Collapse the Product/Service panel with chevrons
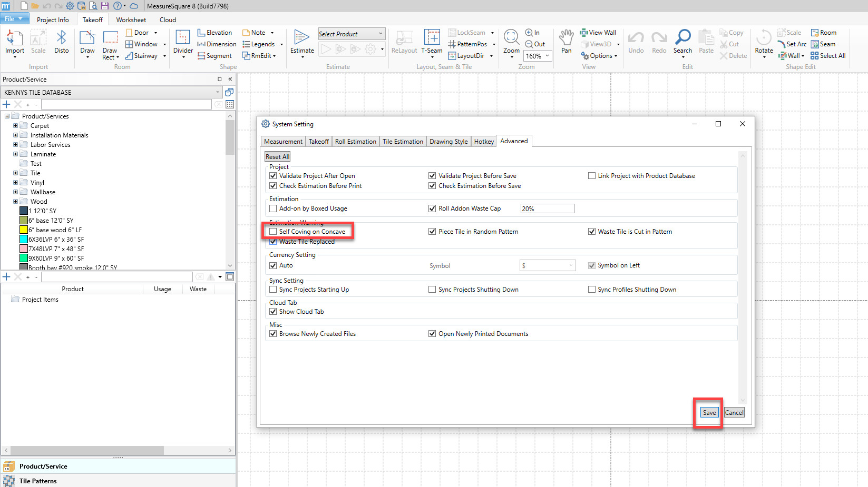The image size is (868, 487). [230, 79]
